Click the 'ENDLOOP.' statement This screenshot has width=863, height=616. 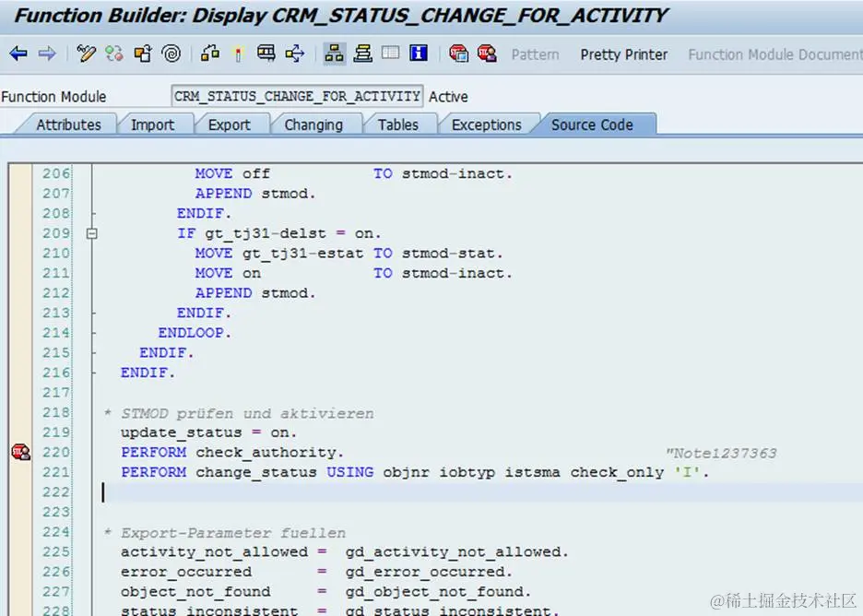coord(195,333)
